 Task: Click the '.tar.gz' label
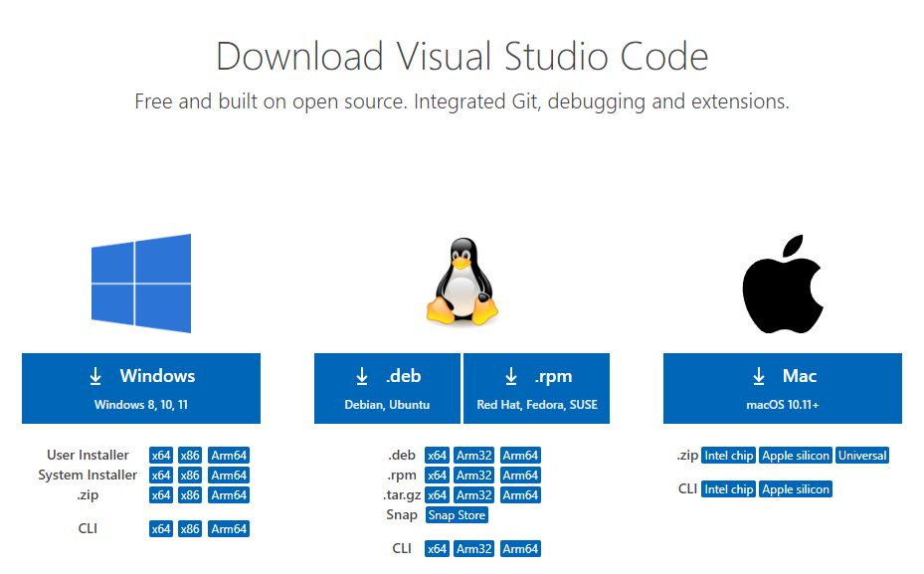pyautogui.click(x=401, y=495)
